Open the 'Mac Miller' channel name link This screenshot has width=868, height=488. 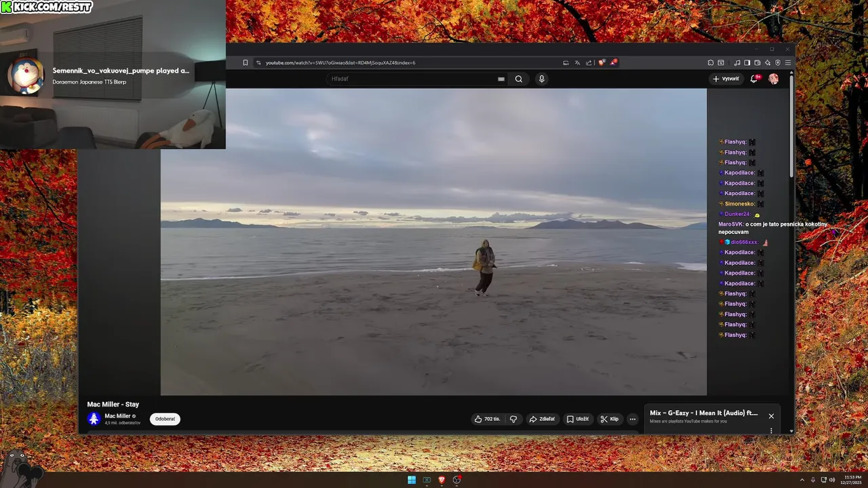(x=118, y=416)
